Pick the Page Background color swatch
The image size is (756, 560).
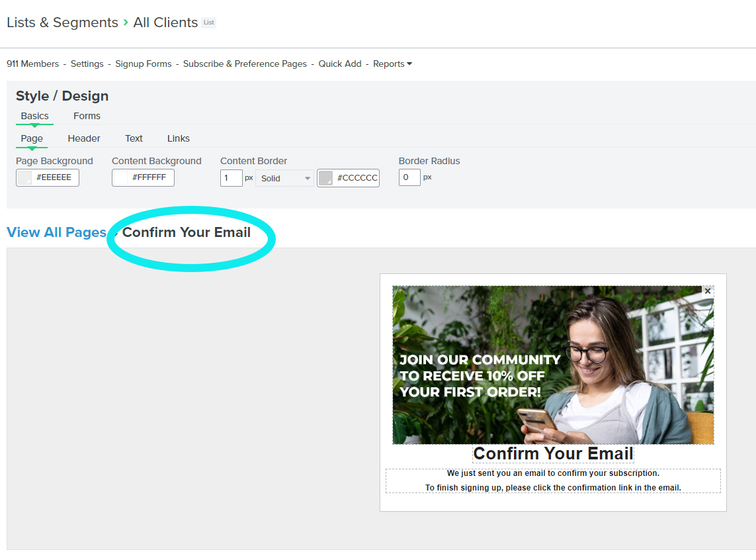(x=24, y=177)
